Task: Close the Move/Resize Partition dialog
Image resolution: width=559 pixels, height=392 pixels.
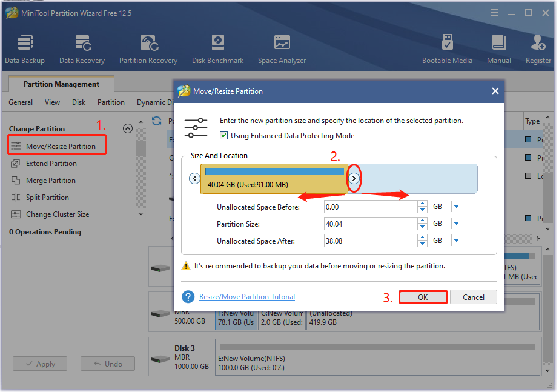Action: [x=495, y=91]
